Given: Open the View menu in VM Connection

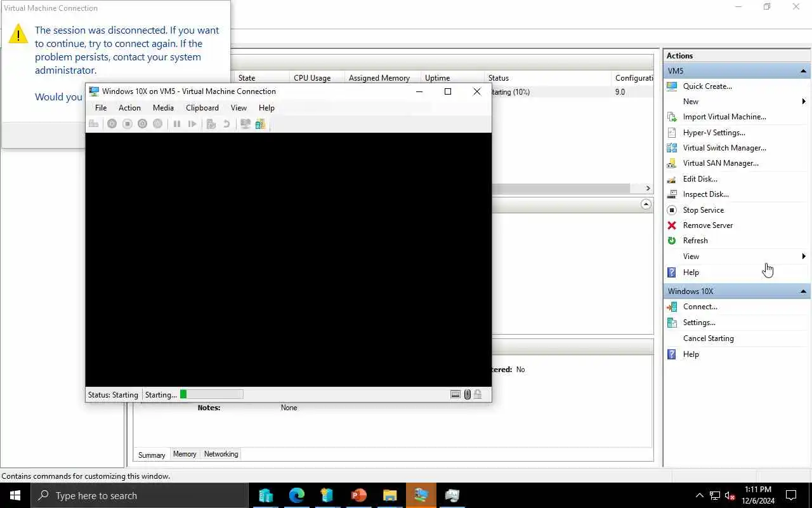Looking at the screenshot, I should point(239,108).
